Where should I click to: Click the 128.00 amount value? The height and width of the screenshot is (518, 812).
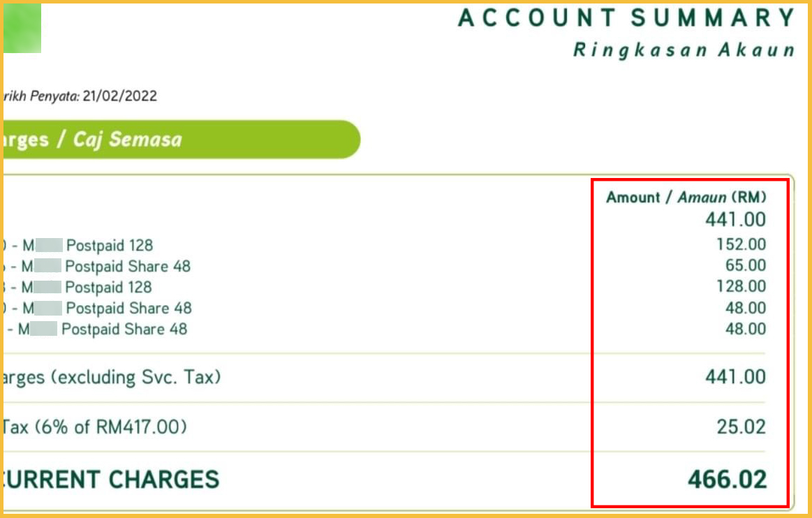coord(741,286)
